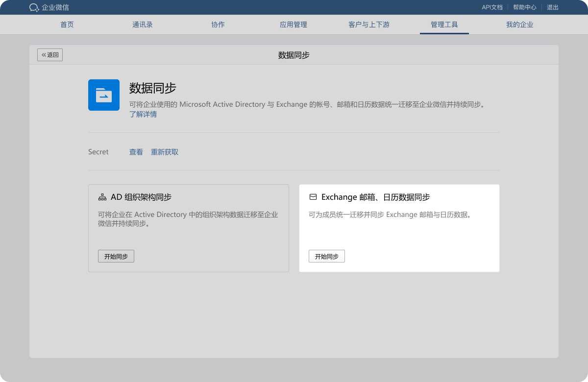Select the 管理工具 tab
This screenshot has height=382, width=588.
coord(444,24)
